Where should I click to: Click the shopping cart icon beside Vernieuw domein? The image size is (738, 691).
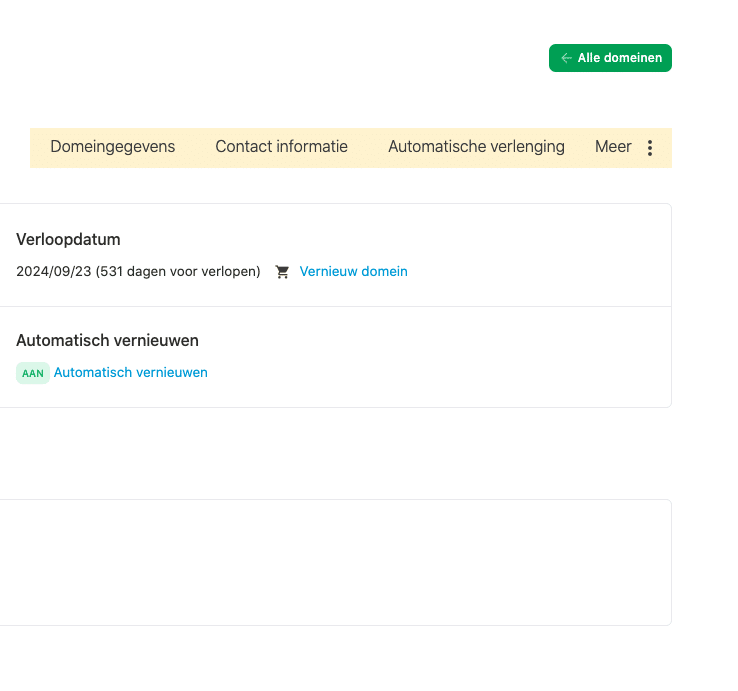coord(282,272)
